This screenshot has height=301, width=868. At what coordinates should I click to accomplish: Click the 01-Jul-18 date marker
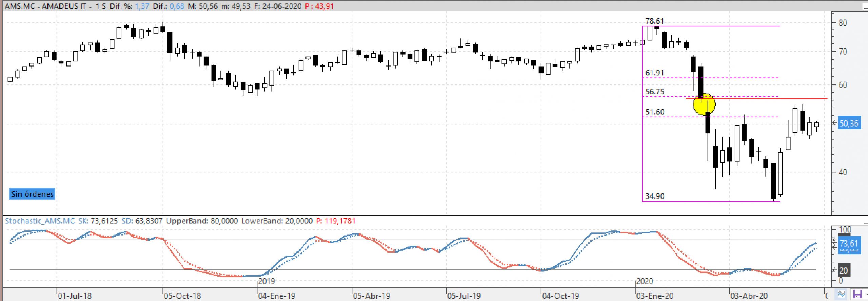click(x=75, y=296)
